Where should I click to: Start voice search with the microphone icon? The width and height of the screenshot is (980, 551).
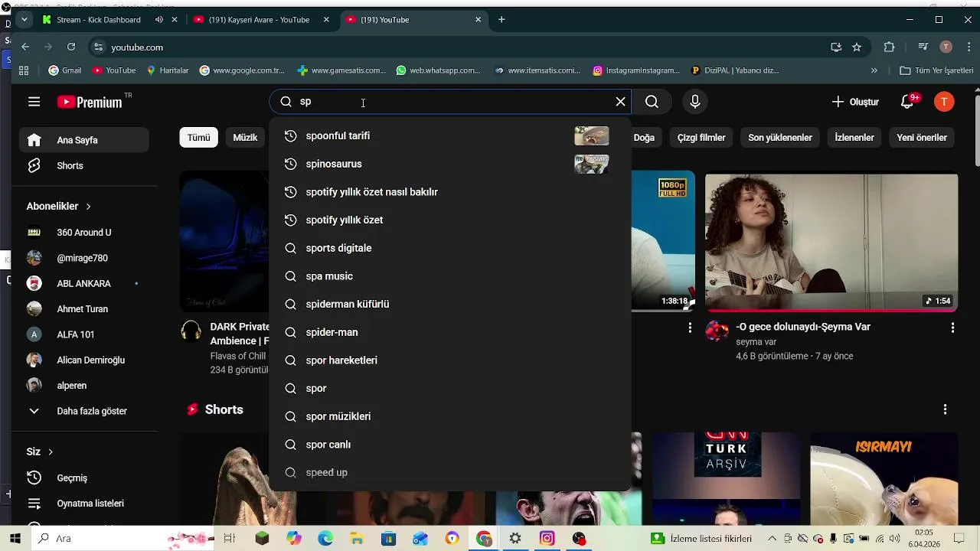pyautogui.click(x=695, y=102)
